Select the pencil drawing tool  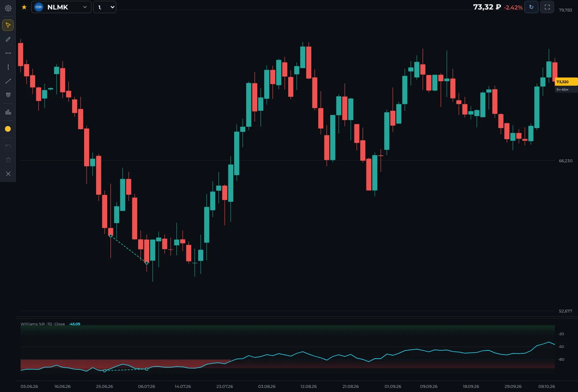tap(8, 39)
